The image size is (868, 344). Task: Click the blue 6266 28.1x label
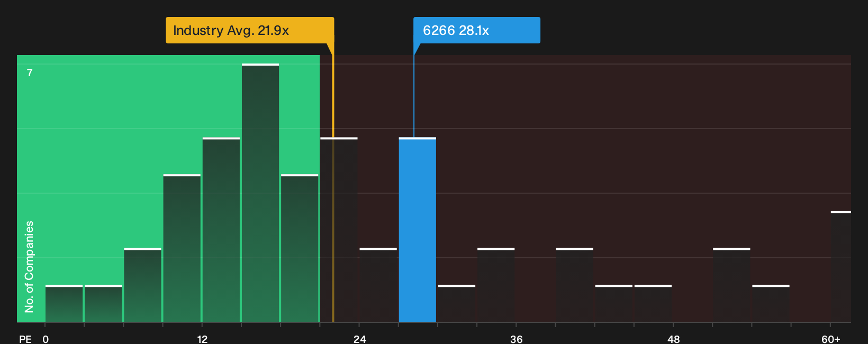pos(476,30)
